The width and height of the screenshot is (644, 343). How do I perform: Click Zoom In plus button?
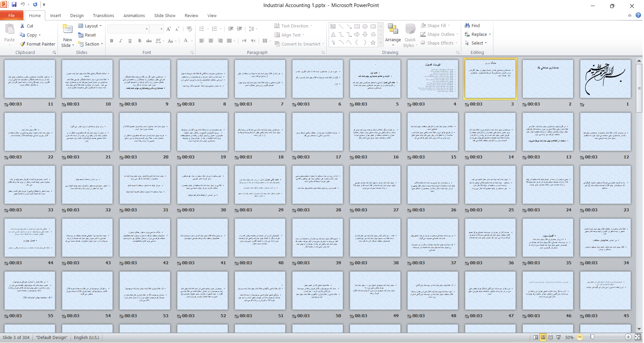[628, 337]
